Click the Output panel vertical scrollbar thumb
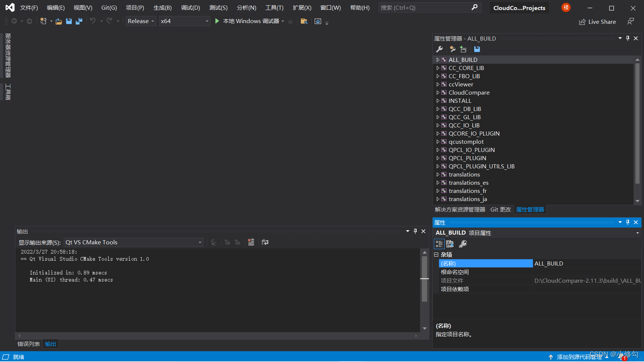The height and width of the screenshot is (362, 644). (x=424, y=279)
